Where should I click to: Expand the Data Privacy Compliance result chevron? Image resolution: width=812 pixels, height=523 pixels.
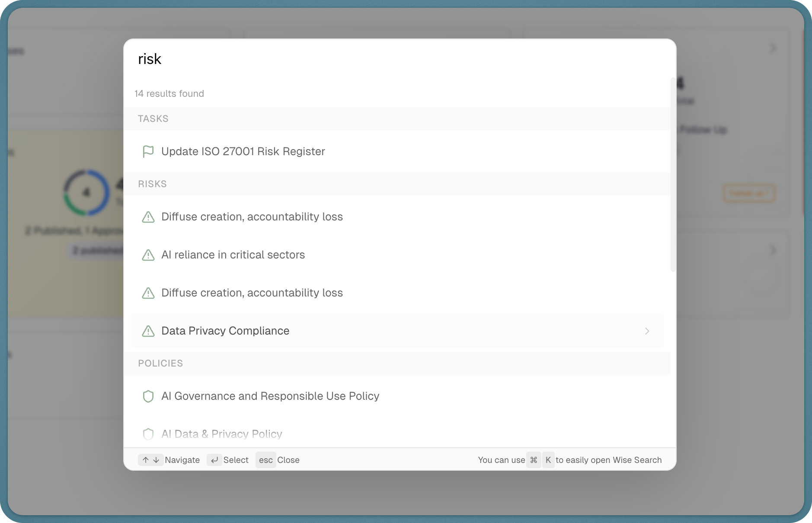[647, 331]
